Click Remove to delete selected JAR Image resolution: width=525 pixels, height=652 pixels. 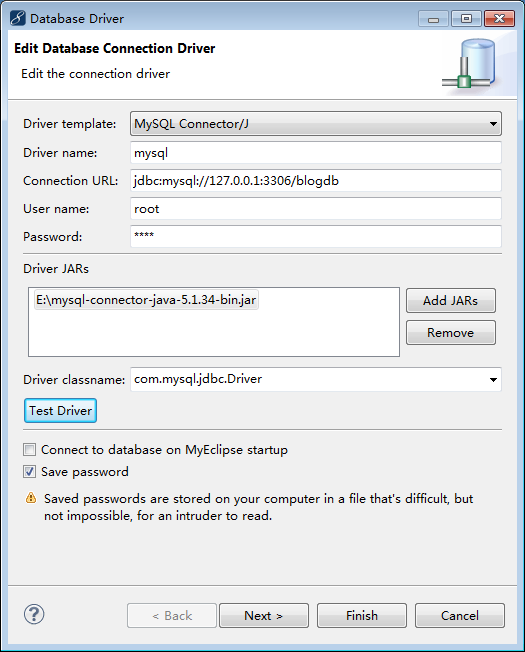tap(451, 332)
